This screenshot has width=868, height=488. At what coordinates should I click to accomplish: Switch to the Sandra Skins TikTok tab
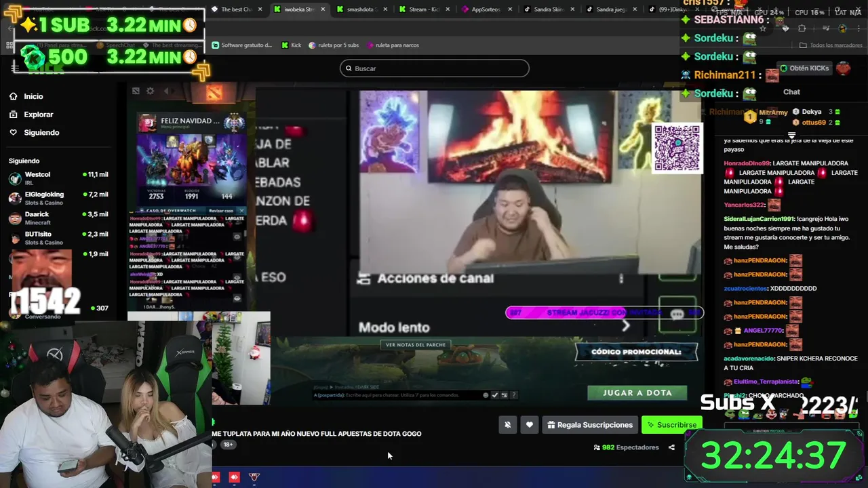[x=549, y=9]
